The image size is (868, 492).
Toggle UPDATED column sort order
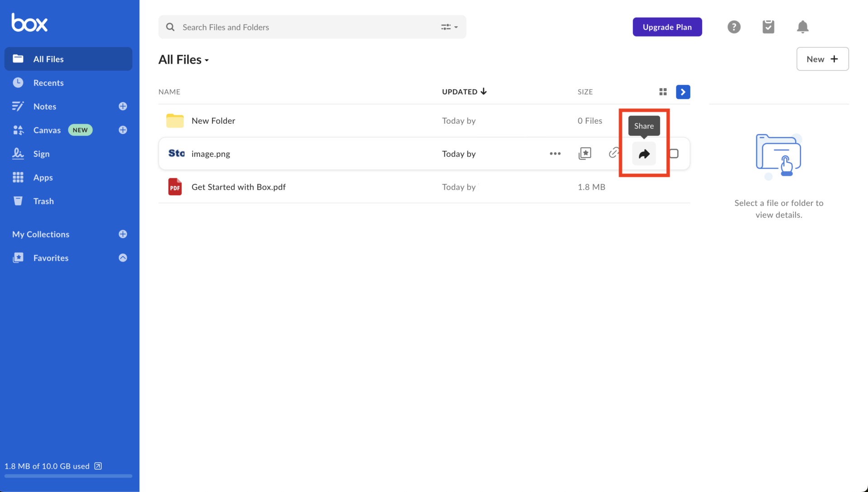pos(464,91)
